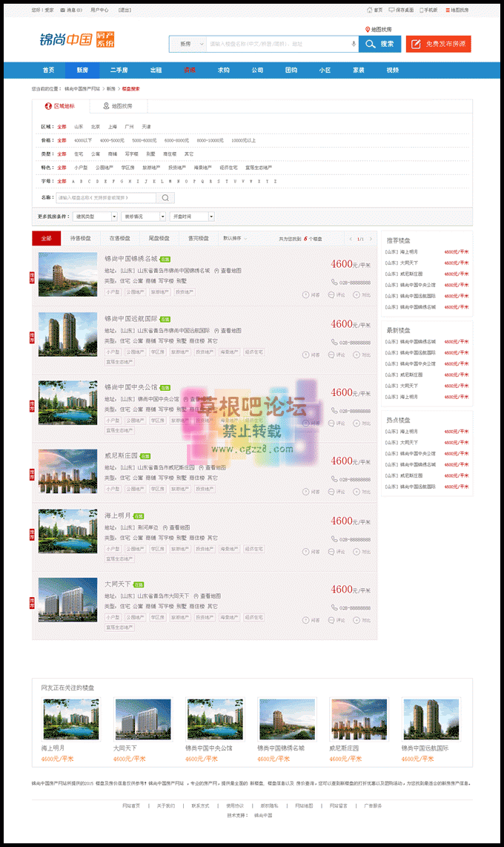Switch to the 地图找房 filter tab
Image resolution: width=504 pixels, height=847 pixels.
118,106
